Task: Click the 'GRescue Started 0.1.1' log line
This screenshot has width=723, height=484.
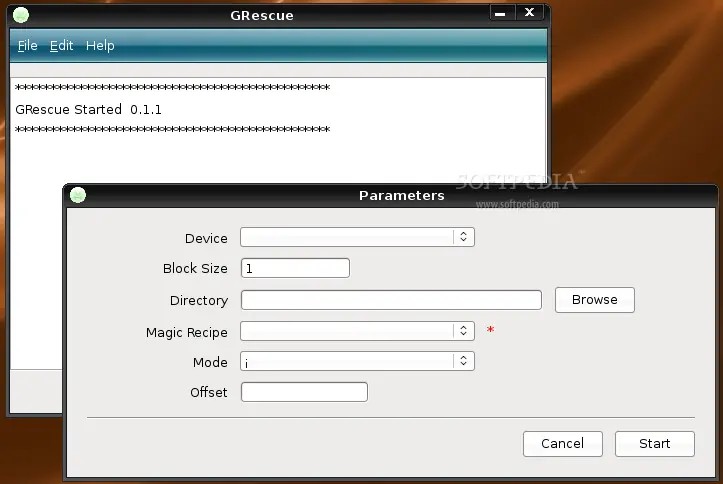Action: tap(89, 110)
